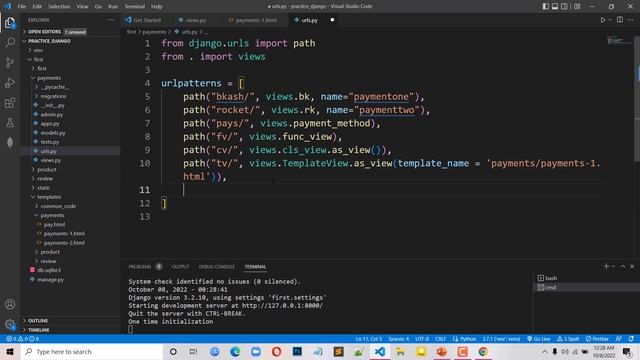Open Explorer Views and More Actions ellipsis

(111, 20)
